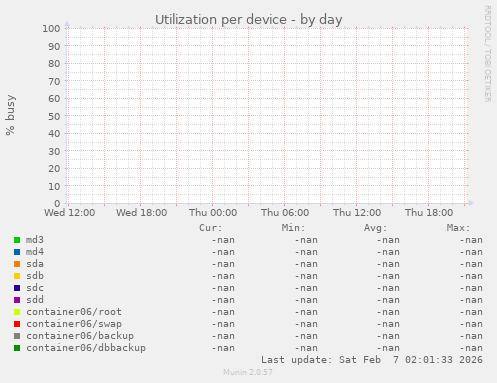Image resolution: width=497 pixels, height=383 pixels.
Task: Click the 0 value on the y-axis
Action: (x=57, y=203)
